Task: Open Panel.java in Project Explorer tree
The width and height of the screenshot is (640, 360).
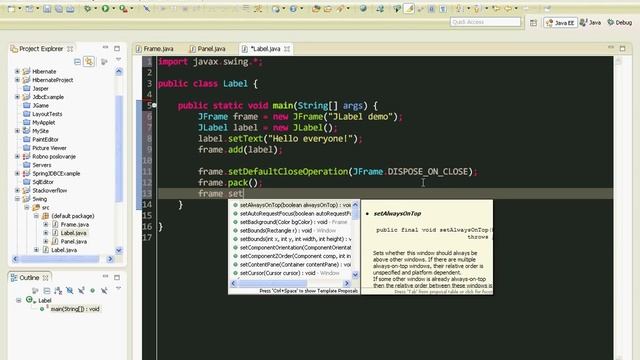Action: pos(73,242)
